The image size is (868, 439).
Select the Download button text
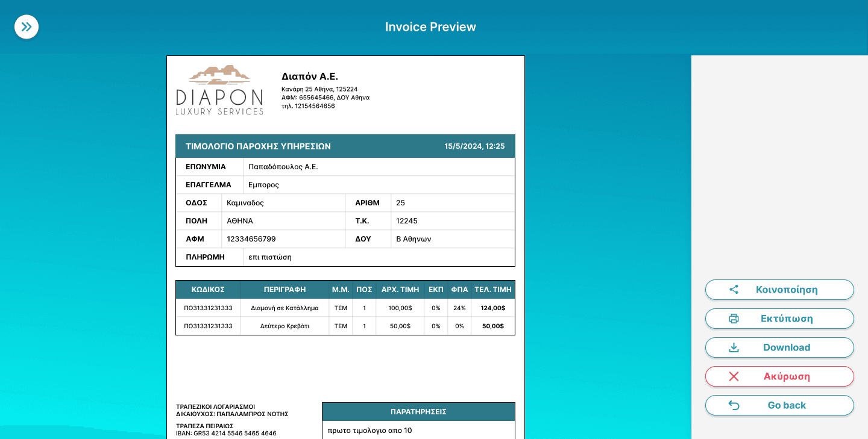click(x=787, y=347)
